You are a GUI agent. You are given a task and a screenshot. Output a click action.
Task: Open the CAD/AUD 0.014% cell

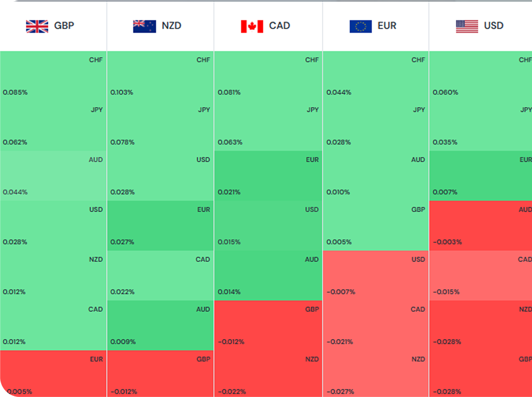(268, 276)
